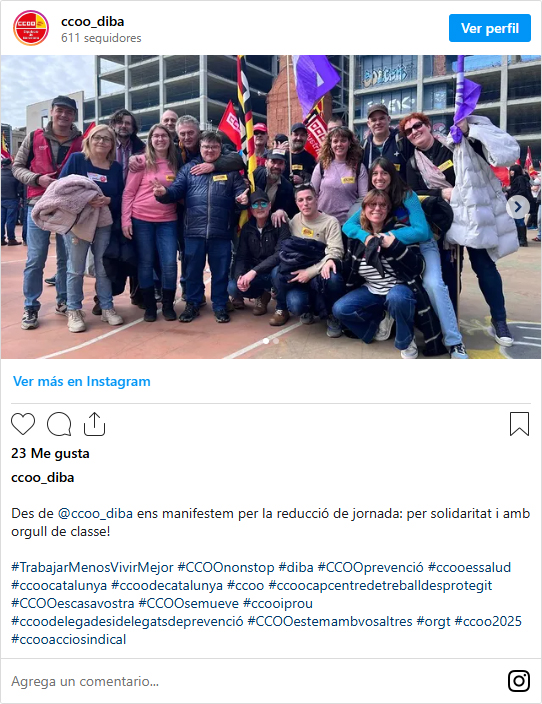Click the Ver perfil button
Image resolution: width=542 pixels, height=704 pixels.
pos(489,28)
